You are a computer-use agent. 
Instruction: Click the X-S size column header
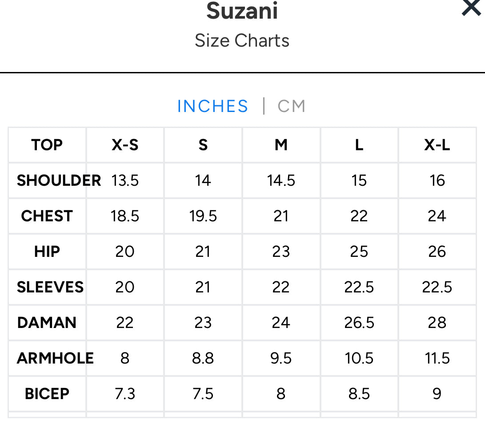coord(125,145)
